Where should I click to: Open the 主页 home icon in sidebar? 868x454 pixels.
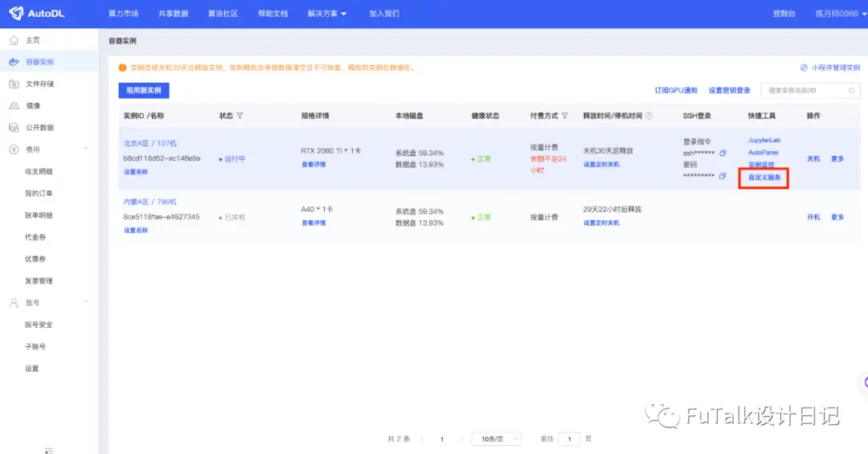click(14, 40)
